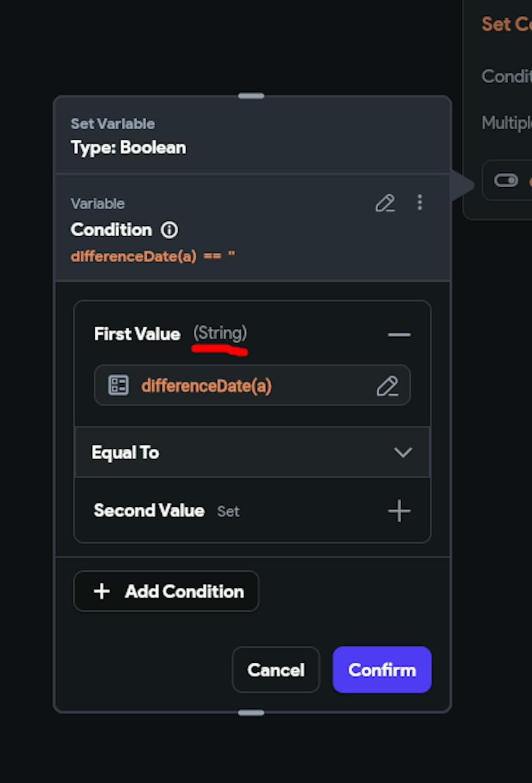
Task: Expand Second Value using the plus icon
Action: click(x=399, y=511)
